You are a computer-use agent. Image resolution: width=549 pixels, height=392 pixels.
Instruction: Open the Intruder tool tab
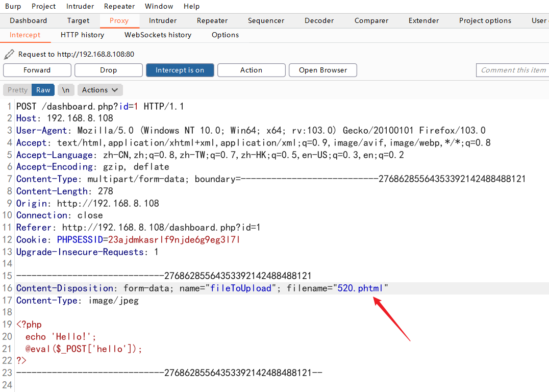click(163, 20)
